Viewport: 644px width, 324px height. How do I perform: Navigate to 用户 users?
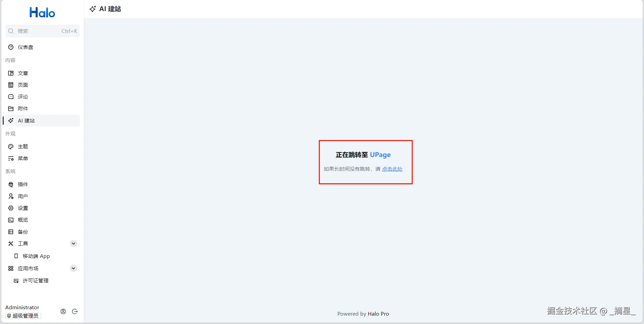42,196
